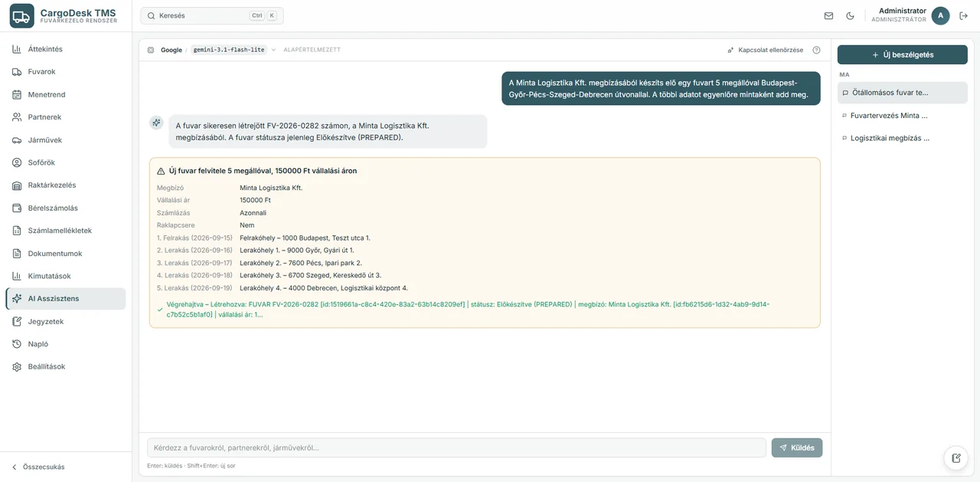Image resolution: width=980 pixels, height=482 pixels.
Task: Click the compose note floating icon
Action: (956, 458)
